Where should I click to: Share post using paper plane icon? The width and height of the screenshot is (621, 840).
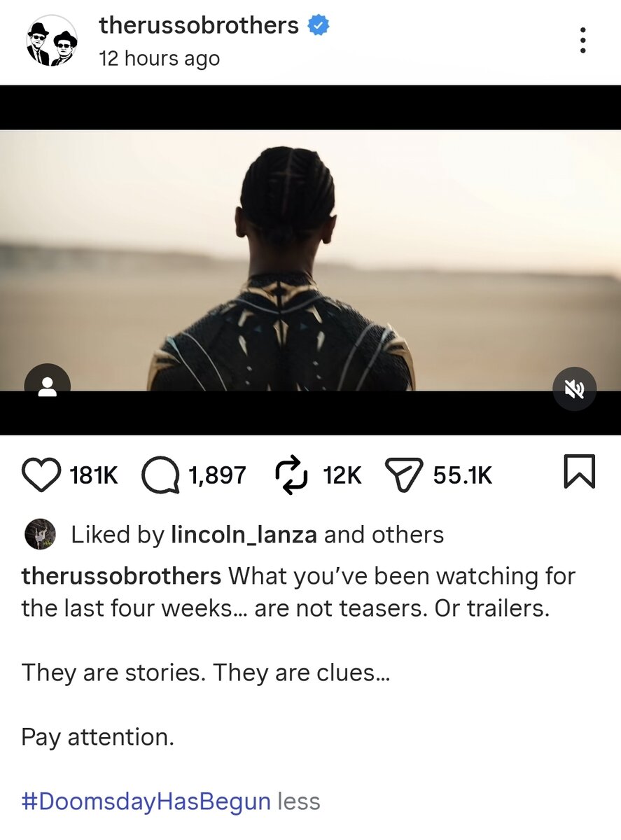tap(404, 475)
